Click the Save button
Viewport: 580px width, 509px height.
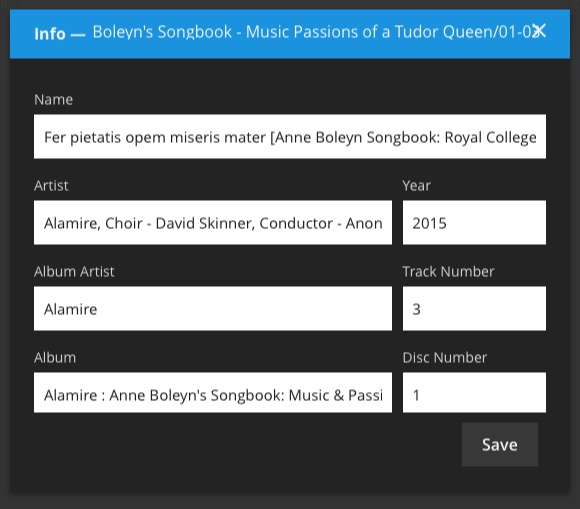pyautogui.click(x=500, y=444)
